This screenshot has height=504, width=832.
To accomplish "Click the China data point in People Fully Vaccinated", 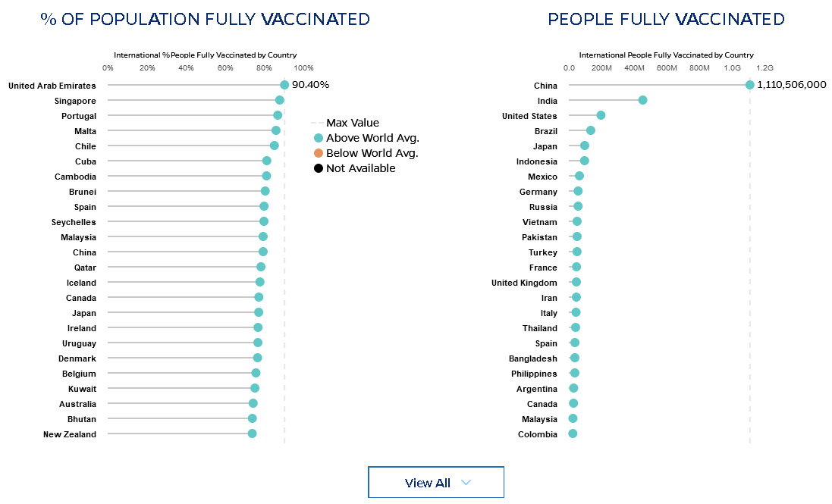I will [x=750, y=85].
